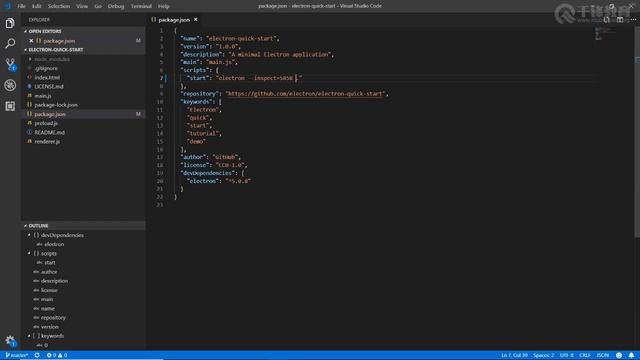Close the package.json editor tab

196,20
